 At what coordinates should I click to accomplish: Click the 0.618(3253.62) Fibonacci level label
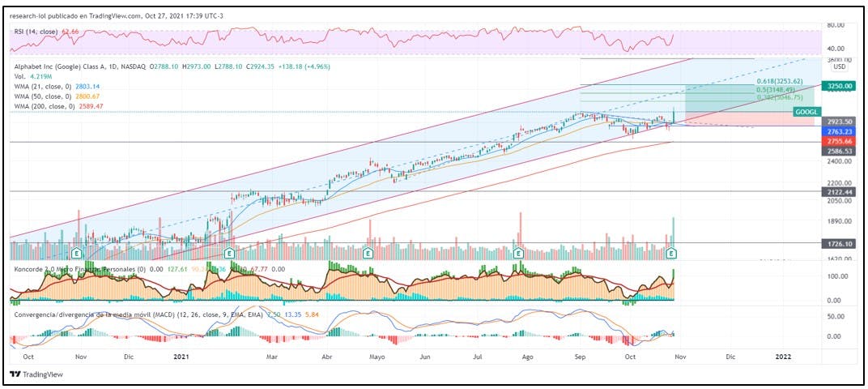pyautogui.click(x=780, y=82)
